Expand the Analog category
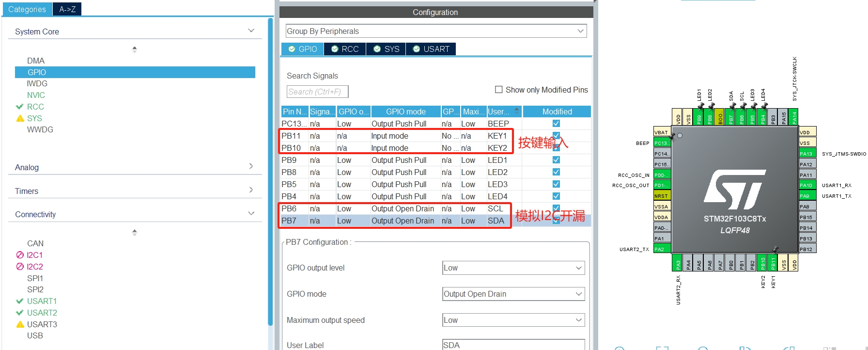The height and width of the screenshot is (350, 868). [251, 166]
